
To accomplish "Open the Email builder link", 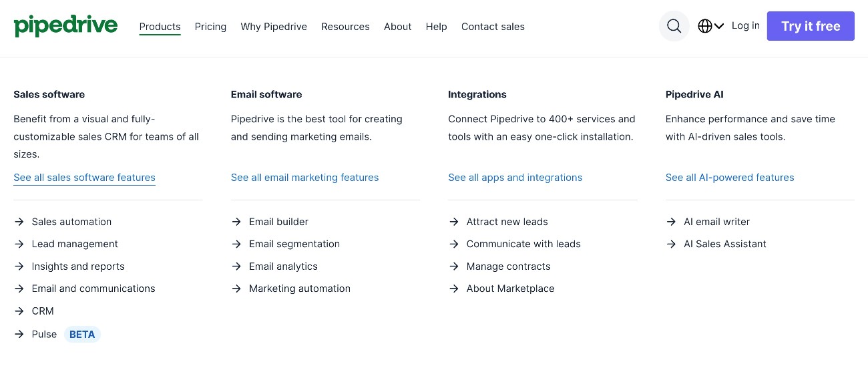I will point(278,222).
